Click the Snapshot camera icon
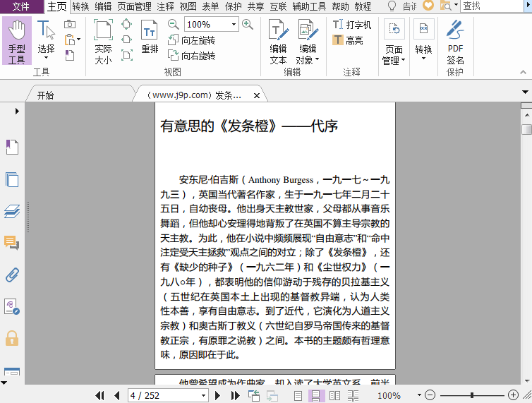532x403 pixels. (x=70, y=24)
